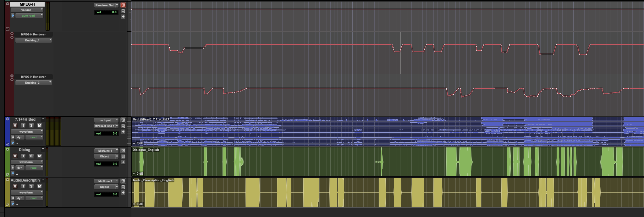
Task: Click AudioDescriptin track Object output button
Action: pyautogui.click(x=105, y=187)
